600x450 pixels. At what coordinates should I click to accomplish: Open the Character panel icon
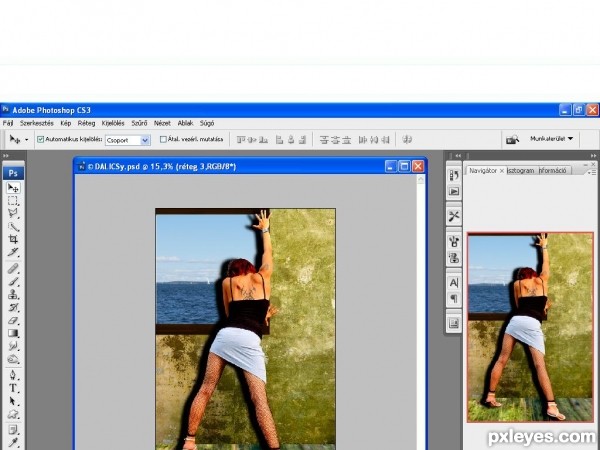tap(454, 283)
